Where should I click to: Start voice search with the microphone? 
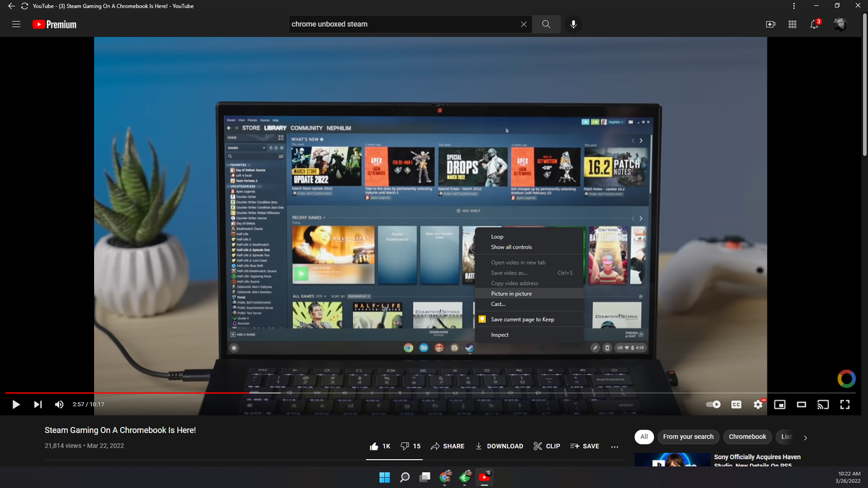(x=573, y=24)
